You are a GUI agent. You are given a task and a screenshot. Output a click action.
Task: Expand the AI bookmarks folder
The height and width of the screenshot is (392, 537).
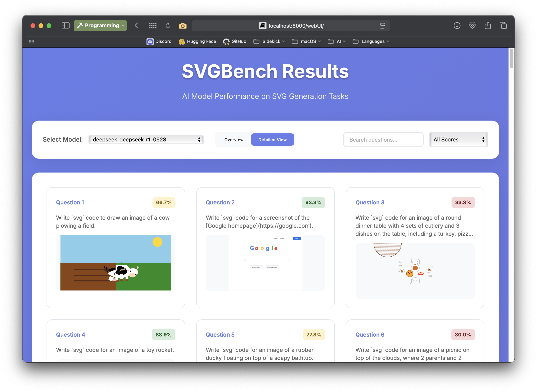point(337,42)
